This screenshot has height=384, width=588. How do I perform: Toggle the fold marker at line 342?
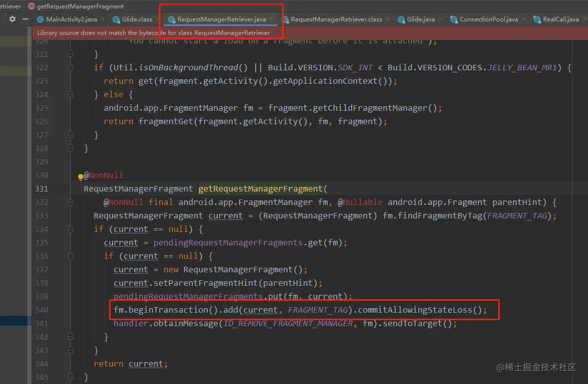point(70,337)
